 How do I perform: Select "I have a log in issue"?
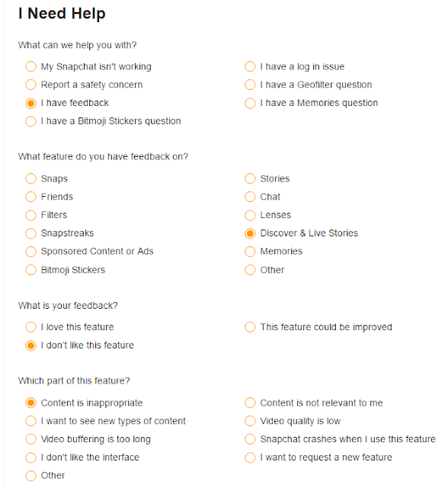point(250,66)
